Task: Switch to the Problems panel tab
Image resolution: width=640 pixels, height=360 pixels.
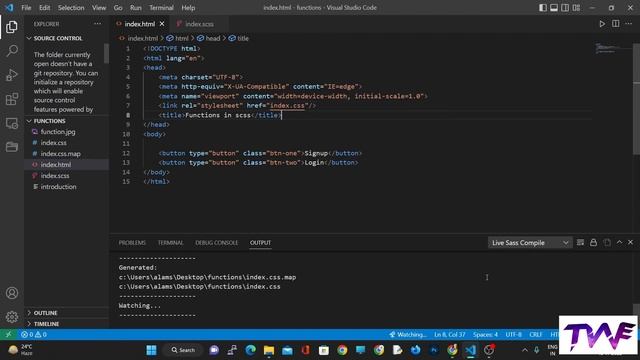Action: [132, 242]
